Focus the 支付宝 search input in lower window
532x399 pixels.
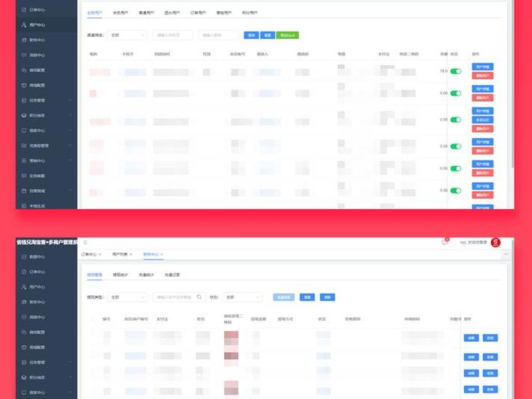[x=179, y=297]
